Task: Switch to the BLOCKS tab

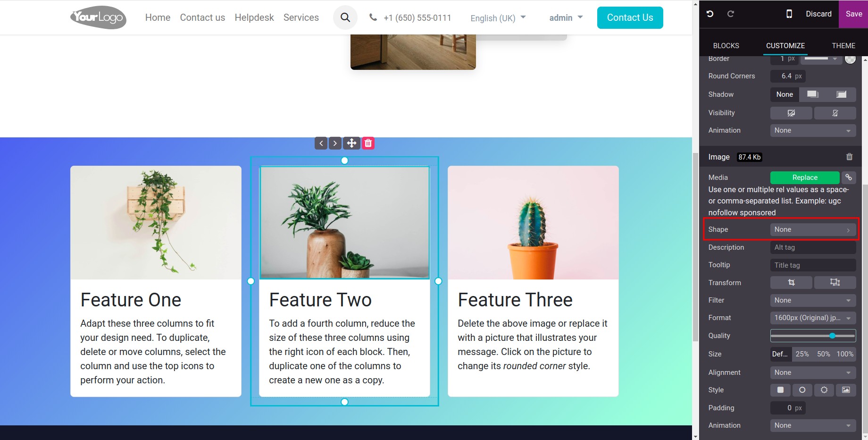Action: (x=726, y=46)
